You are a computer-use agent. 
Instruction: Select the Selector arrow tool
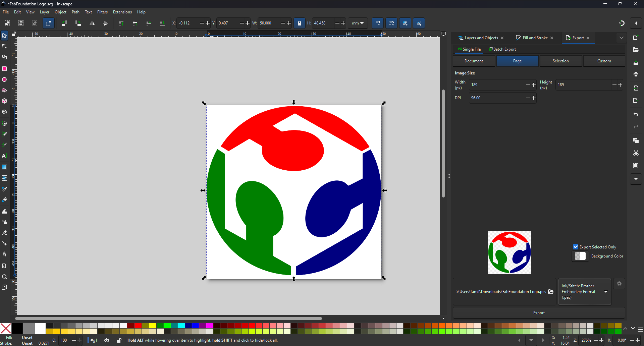point(4,36)
